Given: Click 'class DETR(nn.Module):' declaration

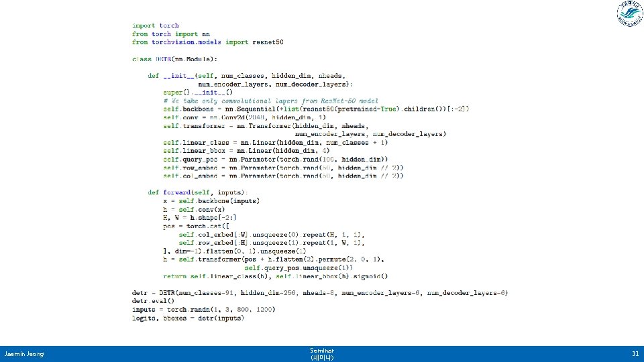Looking at the screenshot, I should pyautogui.click(x=174, y=59).
